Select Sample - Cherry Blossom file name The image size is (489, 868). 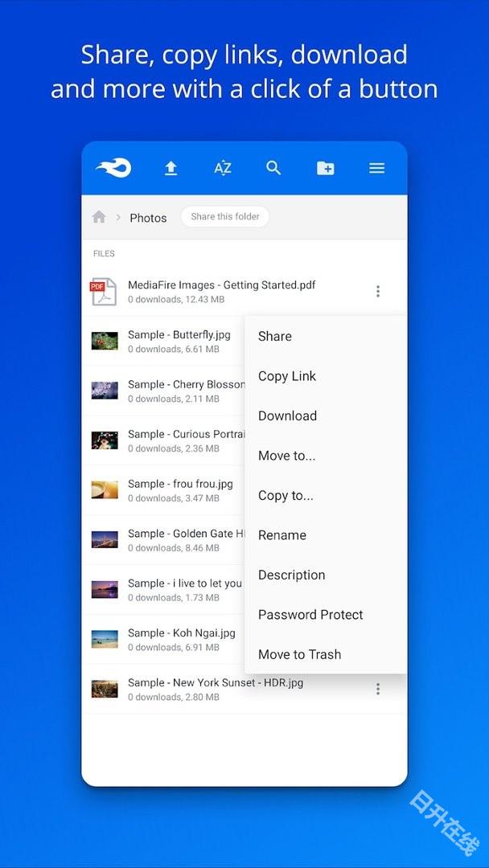pyautogui.click(x=186, y=385)
